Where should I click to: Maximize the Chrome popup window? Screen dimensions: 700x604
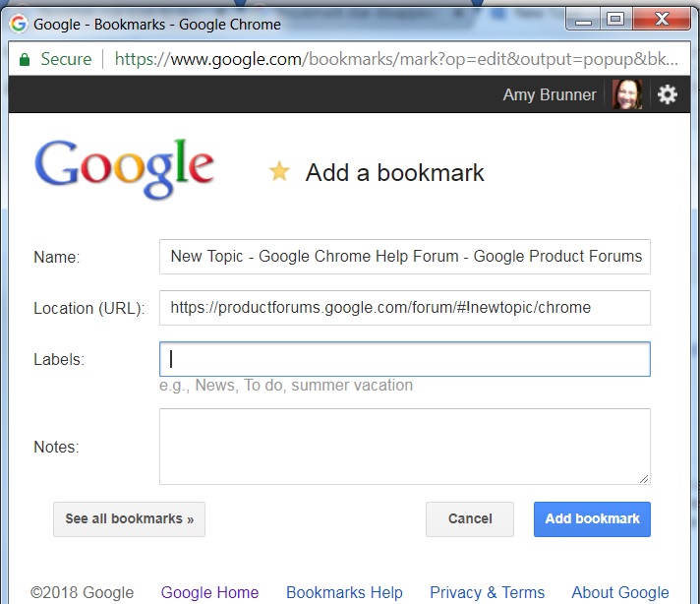(x=615, y=20)
